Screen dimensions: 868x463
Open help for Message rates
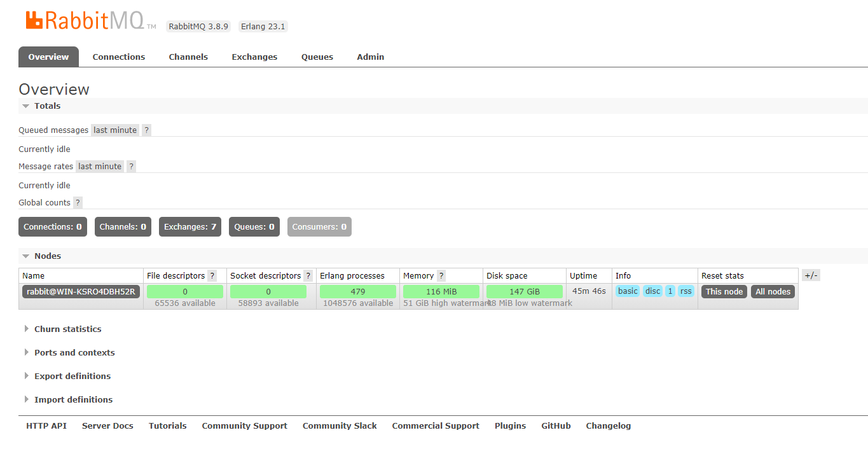131,166
